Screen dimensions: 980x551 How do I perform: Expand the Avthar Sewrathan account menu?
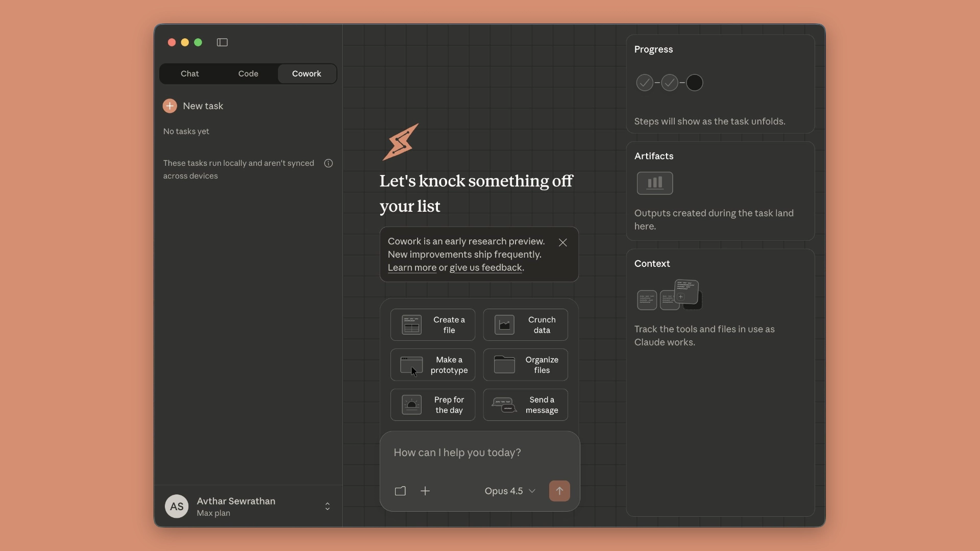coord(327,506)
